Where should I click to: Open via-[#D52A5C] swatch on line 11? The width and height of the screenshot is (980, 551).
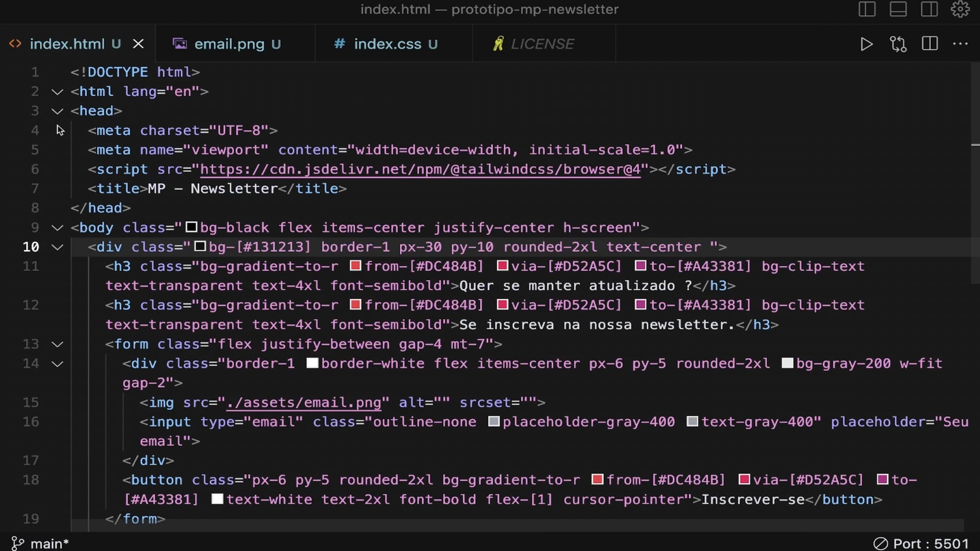[502, 266]
